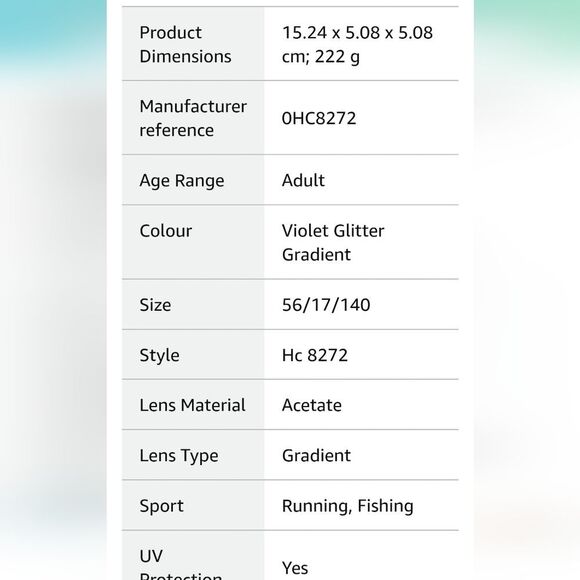The image size is (580, 580).
Task: Click the Gradient lens type value
Action: 316,456
